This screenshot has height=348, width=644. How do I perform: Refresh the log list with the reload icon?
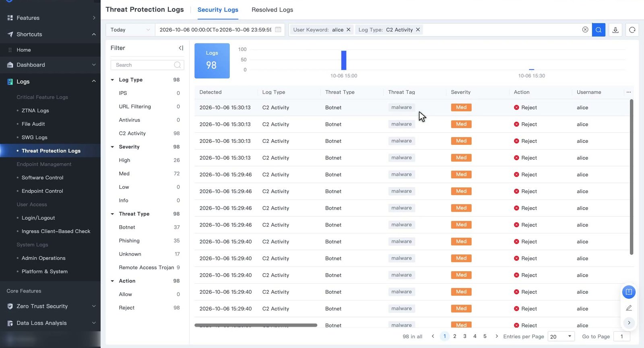pyautogui.click(x=632, y=30)
